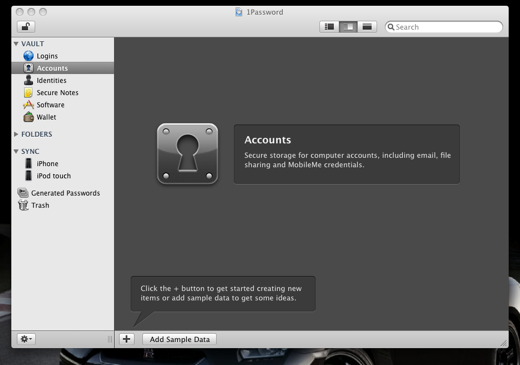
Task: Switch to list view layout icon
Action: 329,27
